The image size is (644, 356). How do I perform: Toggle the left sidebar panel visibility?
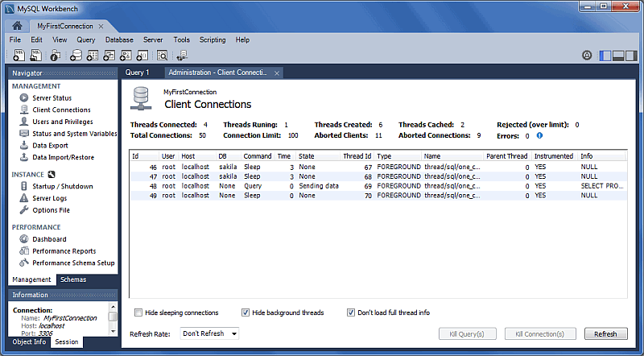click(x=605, y=56)
